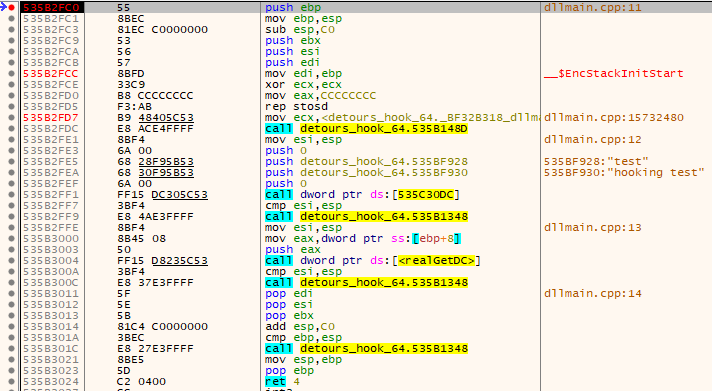Toggle the breakpoint dot beside address 535B301C
Screen dimensions: 712x391
(x=11, y=348)
